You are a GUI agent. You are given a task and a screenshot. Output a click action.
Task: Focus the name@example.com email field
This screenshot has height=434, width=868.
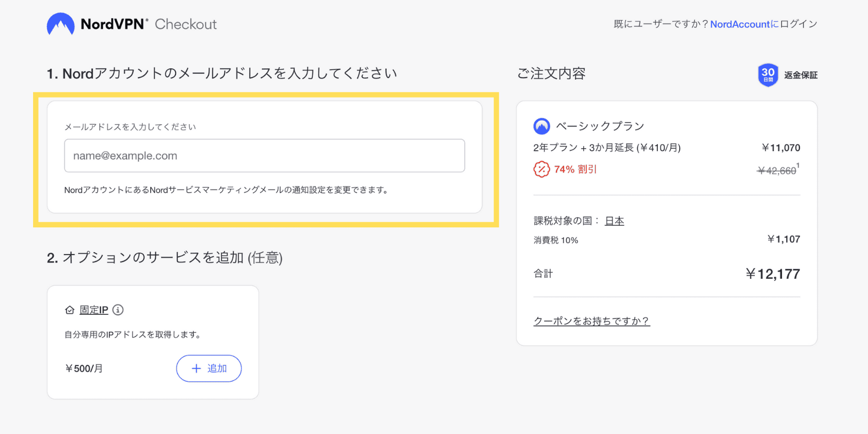pos(265,156)
